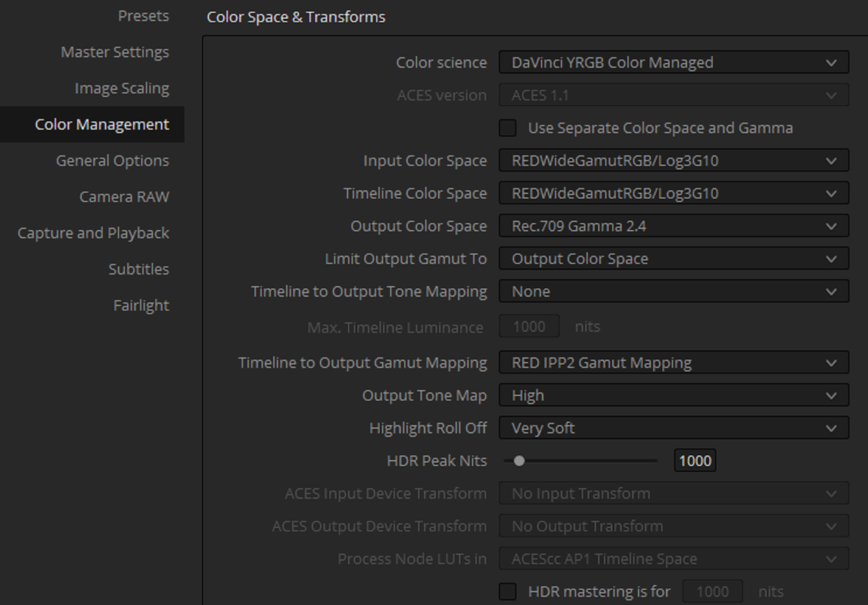Click the HDR Peak Nits slider handle
The height and width of the screenshot is (605, 868).
tap(518, 461)
